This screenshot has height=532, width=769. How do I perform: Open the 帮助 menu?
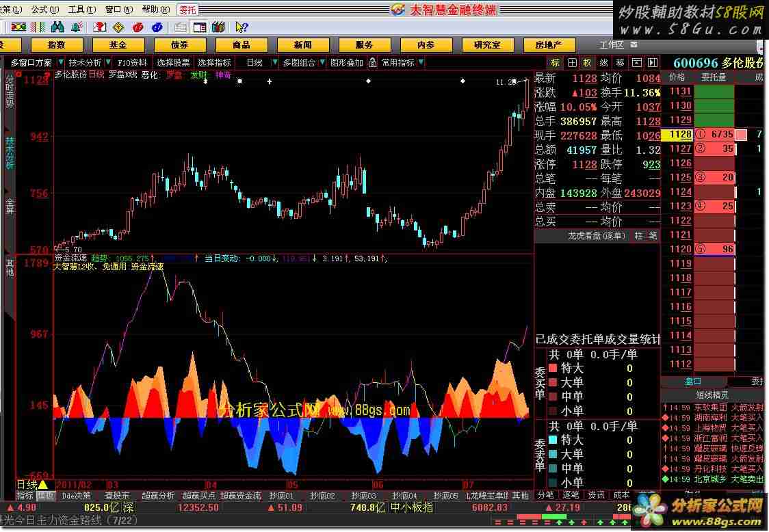[156, 10]
